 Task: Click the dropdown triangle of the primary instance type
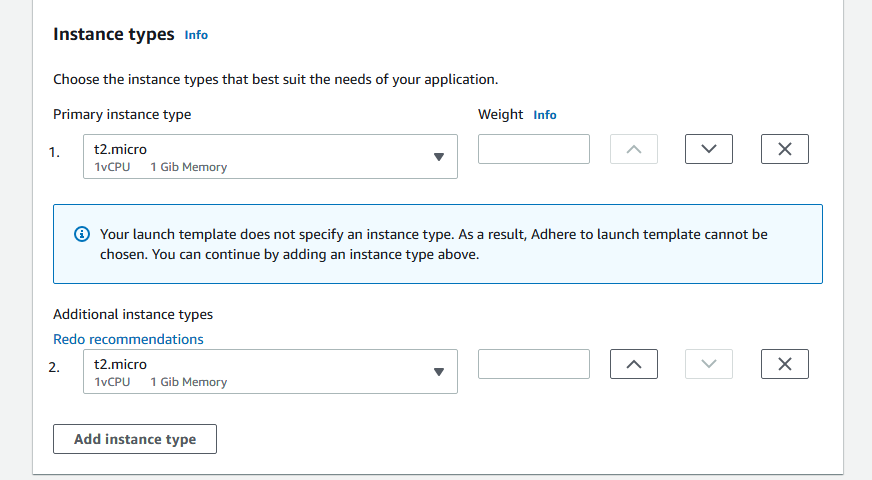[438, 157]
